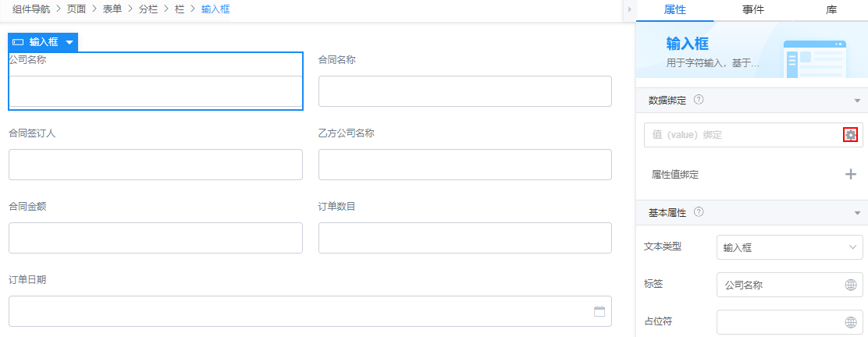Screen dimensions: 868x337
Task: Switch to the 库 tab
Action: pyautogui.click(x=831, y=9)
